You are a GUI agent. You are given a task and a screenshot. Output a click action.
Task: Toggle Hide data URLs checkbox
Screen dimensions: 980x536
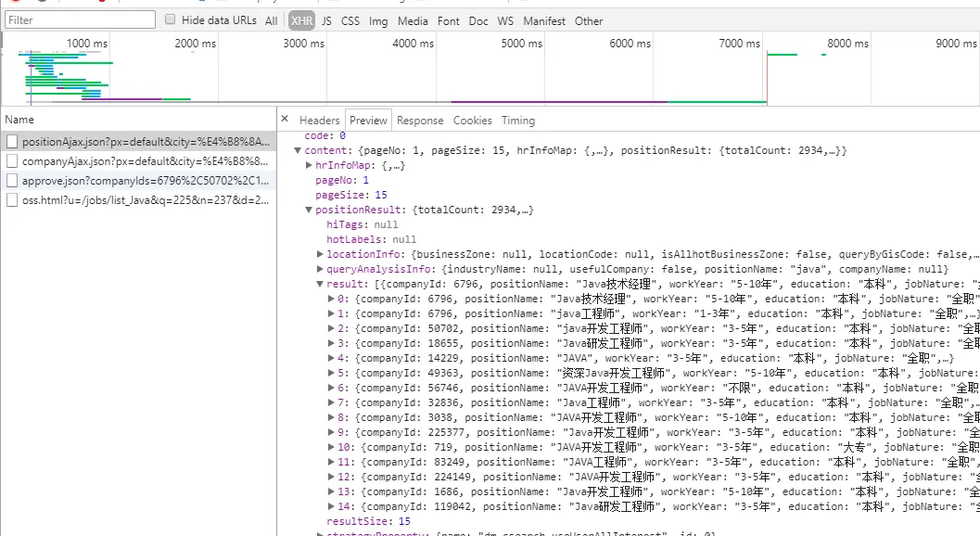click(170, 19)
